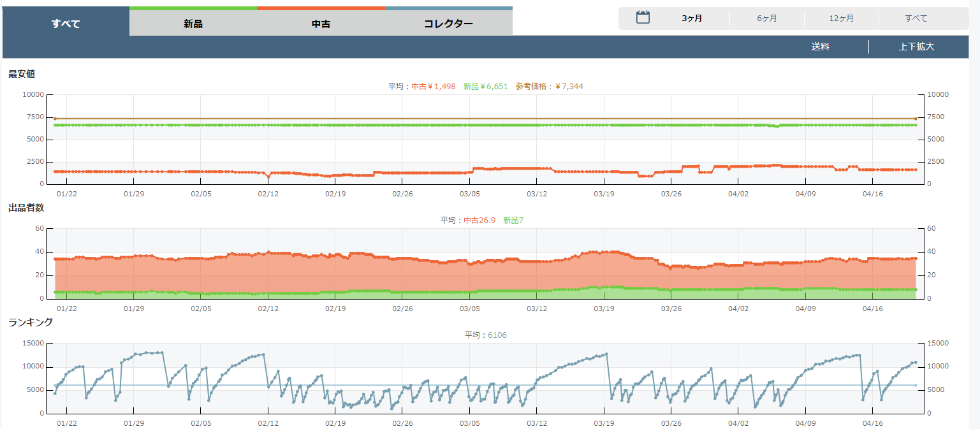Choose the 12ヶ月 time range
The image size is (980, 429).
[841, 18]
